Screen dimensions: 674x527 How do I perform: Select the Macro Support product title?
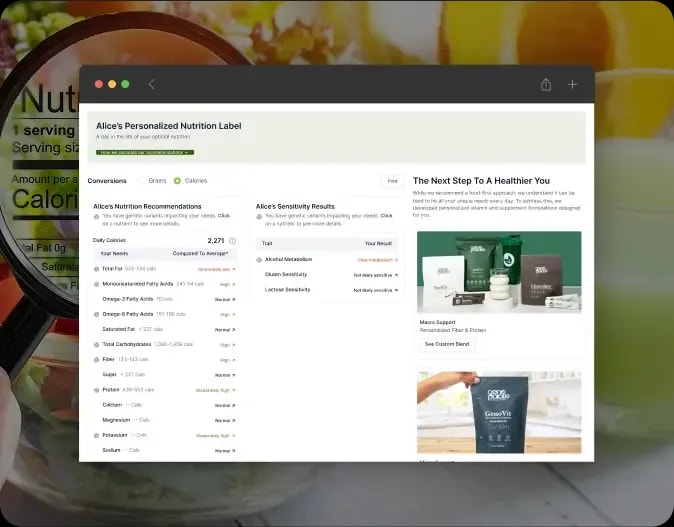click(437, 322)
